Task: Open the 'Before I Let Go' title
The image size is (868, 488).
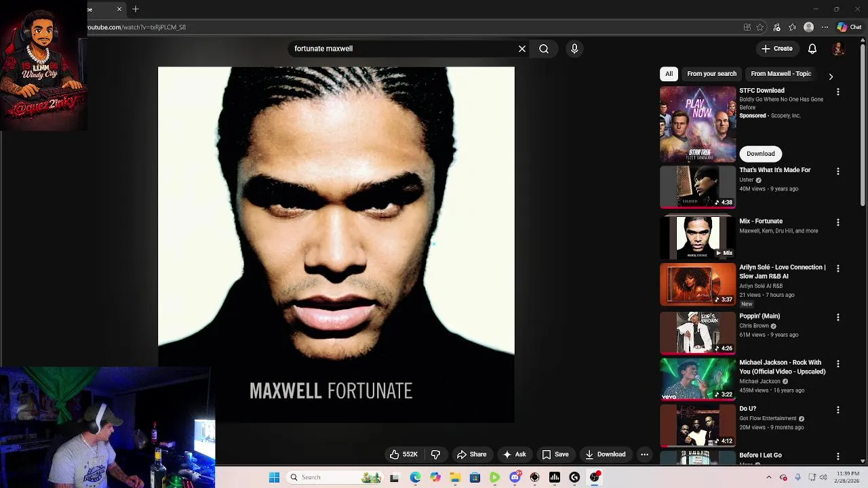Action: [x=760, y=455]
